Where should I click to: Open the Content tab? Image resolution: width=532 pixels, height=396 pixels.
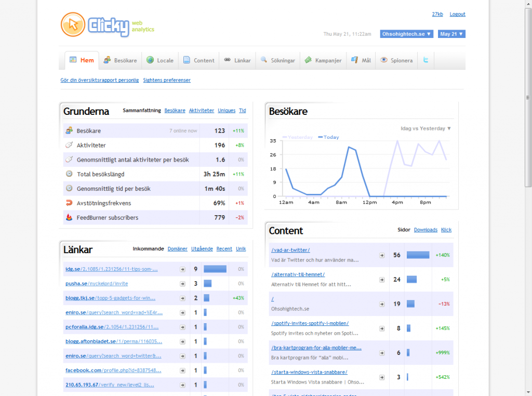[x=199, y=60]
